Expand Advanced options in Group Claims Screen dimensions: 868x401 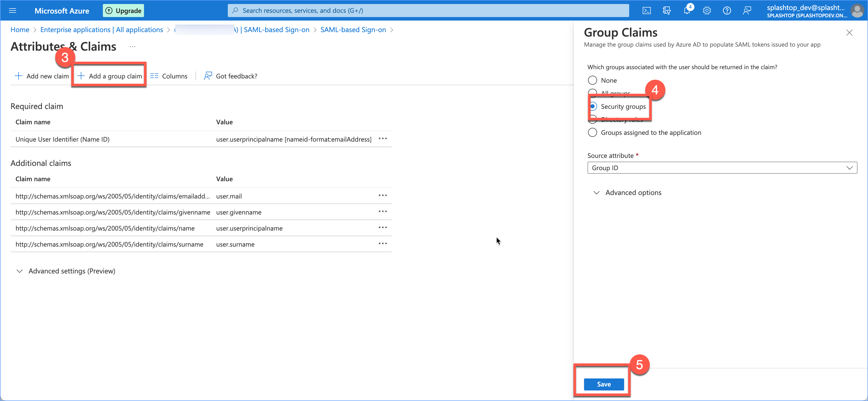click(627, 192)
